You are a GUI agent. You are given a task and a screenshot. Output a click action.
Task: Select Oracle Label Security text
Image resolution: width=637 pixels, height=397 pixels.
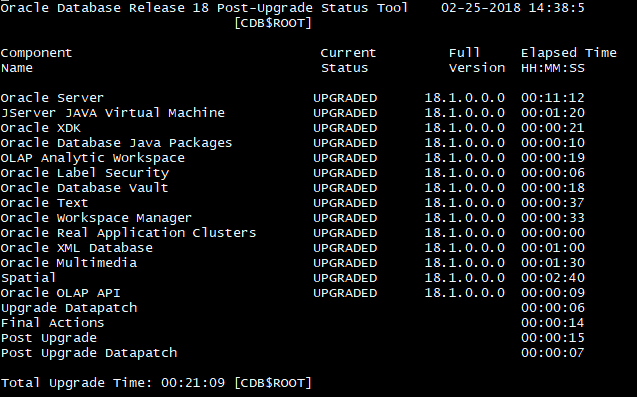(x=84, y=173)
